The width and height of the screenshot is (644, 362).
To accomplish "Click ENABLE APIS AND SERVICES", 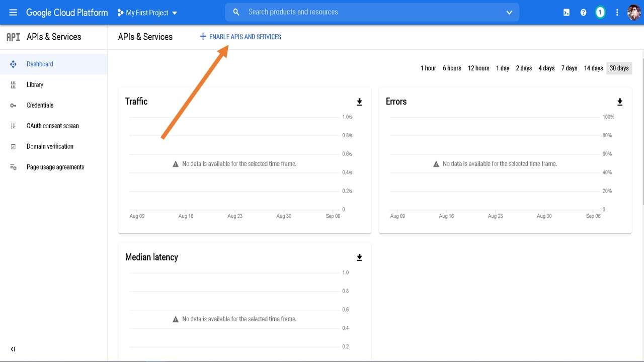I will click(x=240, y=36).
